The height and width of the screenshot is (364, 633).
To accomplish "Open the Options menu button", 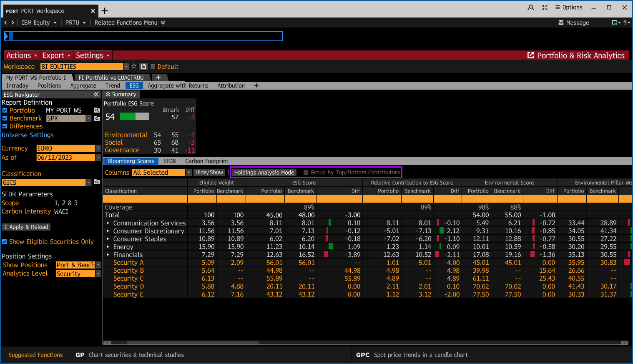I will click(x=569, y=8).
